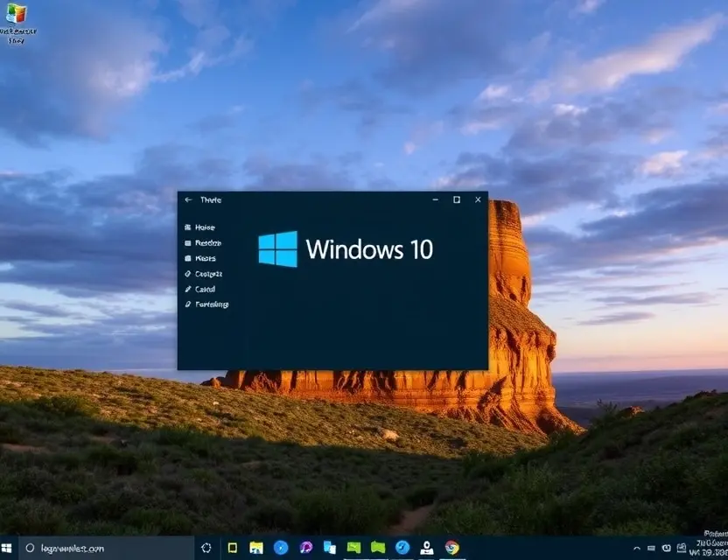The image size is (728, 560).
Task: Go back using the window's arrow button
Action: pyautogui.click(x=188, y=199)
